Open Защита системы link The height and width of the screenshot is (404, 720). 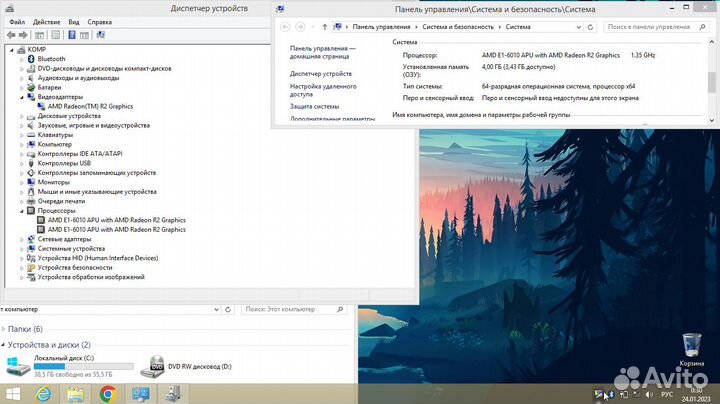coord(314,106)
